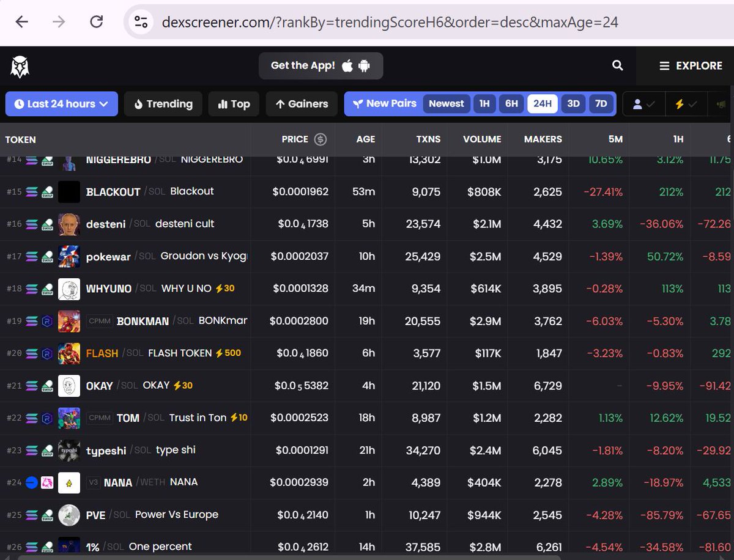
Task: Open DEX Screener owl logo home
Action: [x=20, y=66]
